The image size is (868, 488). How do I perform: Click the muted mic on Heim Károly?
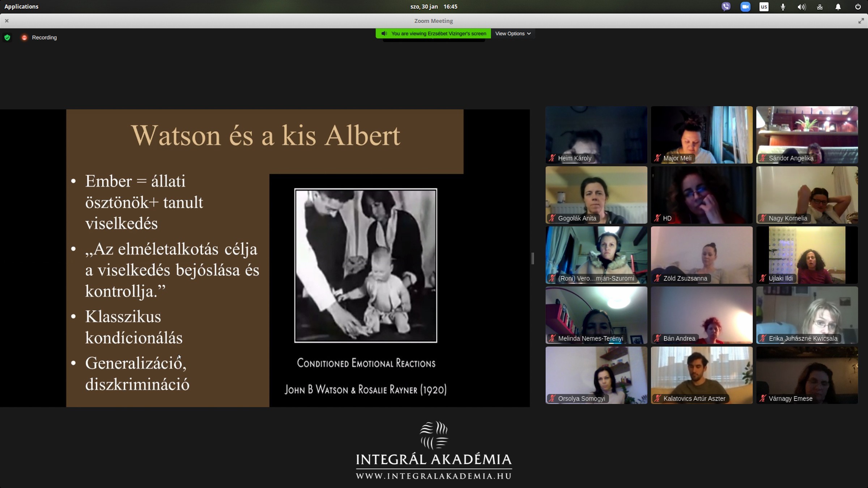tap(552, 158)
